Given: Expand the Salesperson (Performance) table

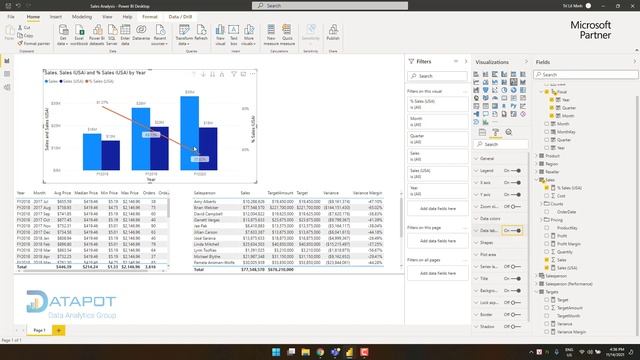Looking at the screenshot, I should coord(536,284).
